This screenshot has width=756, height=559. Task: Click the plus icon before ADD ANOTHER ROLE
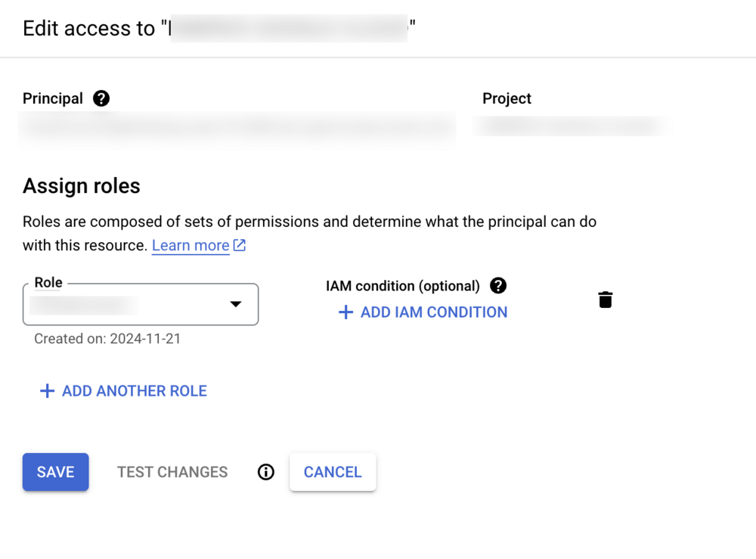47,391
